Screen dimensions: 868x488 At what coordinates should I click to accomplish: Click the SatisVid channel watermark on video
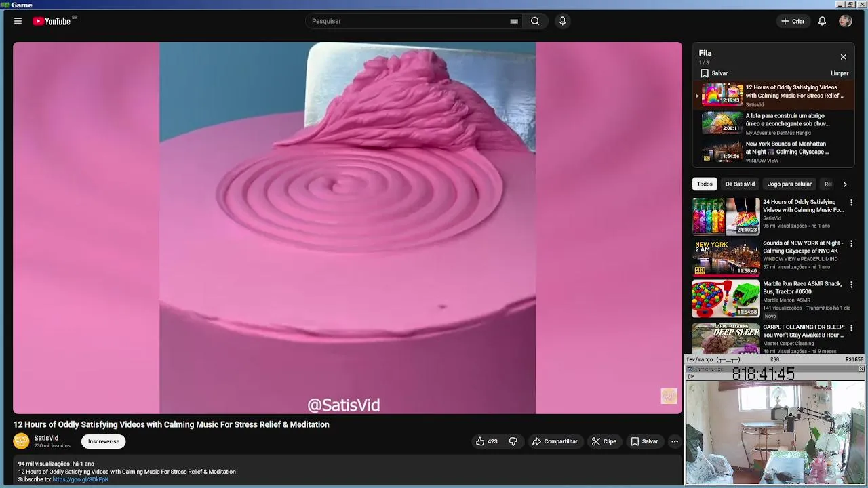(669, 396)
